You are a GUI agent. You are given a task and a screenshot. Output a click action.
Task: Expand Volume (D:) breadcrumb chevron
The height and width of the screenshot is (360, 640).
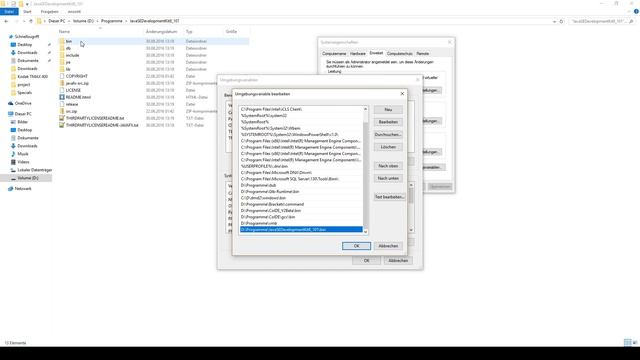(x=97, y=21)
